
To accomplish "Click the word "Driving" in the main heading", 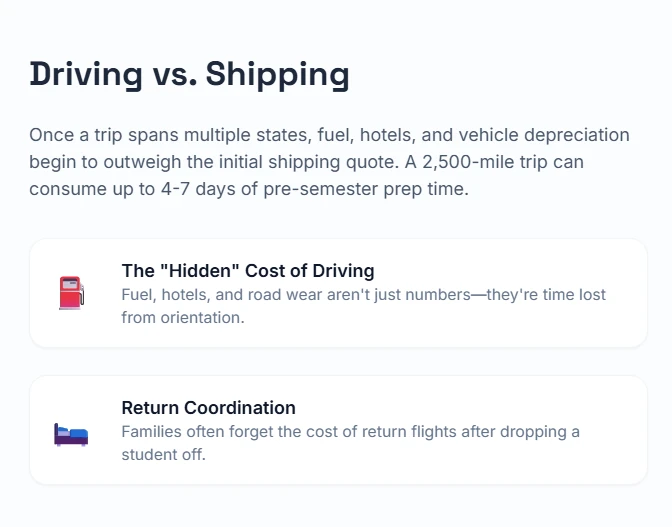I will tap(85, 73).
